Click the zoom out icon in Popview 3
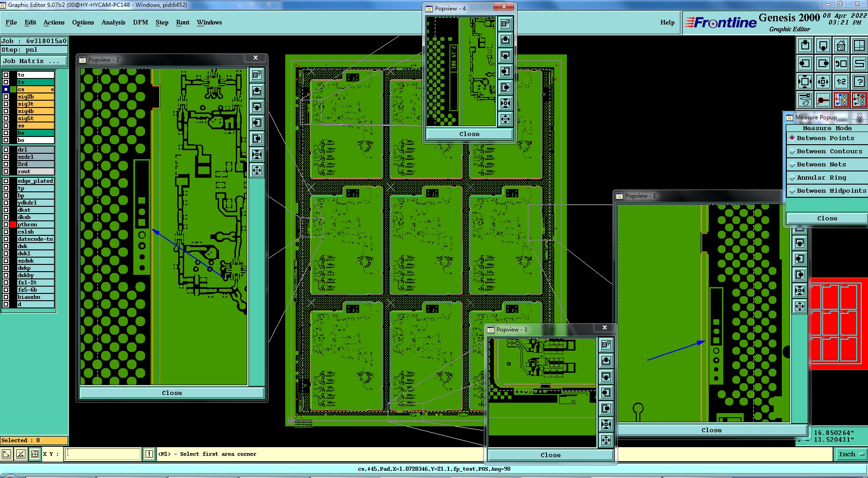The width and height of the screenshot is (868, 478). 606,440
